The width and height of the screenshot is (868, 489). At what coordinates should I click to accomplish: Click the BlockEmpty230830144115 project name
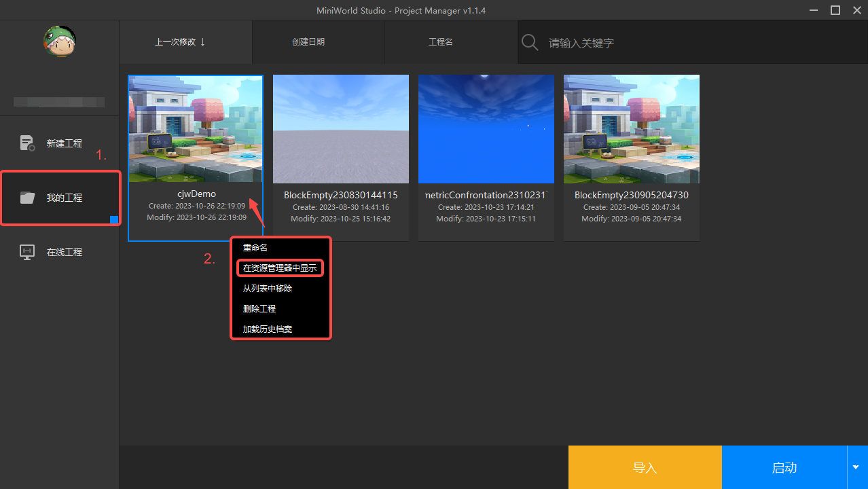(341, 195)
